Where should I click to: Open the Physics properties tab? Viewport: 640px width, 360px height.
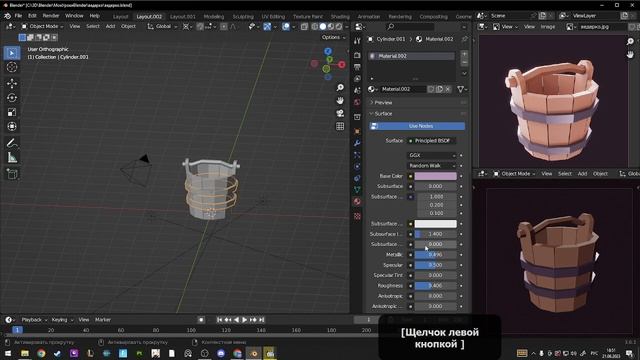click(357, 167)
